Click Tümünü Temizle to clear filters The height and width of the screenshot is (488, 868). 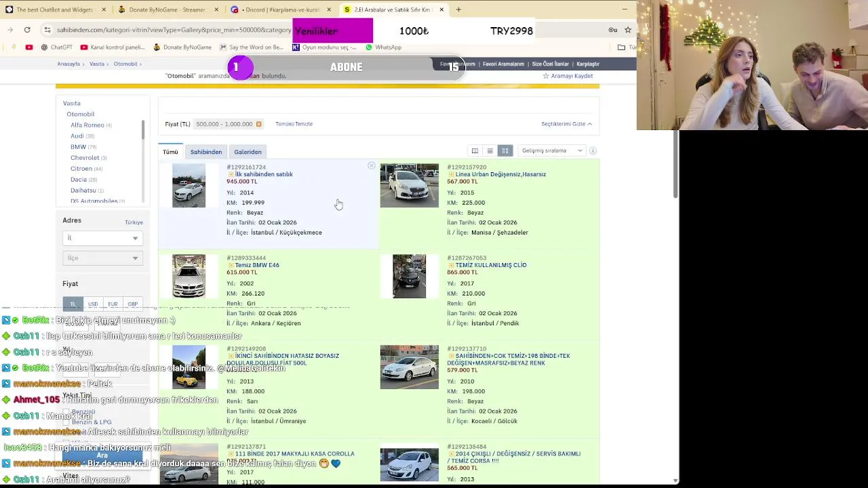point(294,124)
